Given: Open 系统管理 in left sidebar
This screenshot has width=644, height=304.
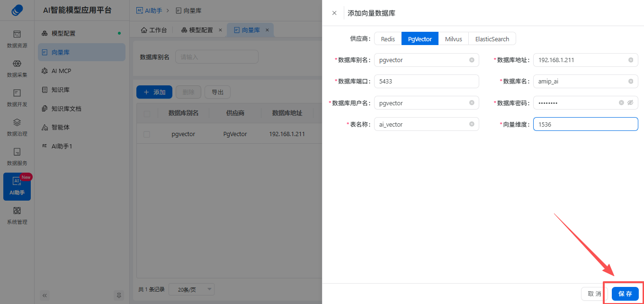Looking at the screenshot, I should [17, 215].
